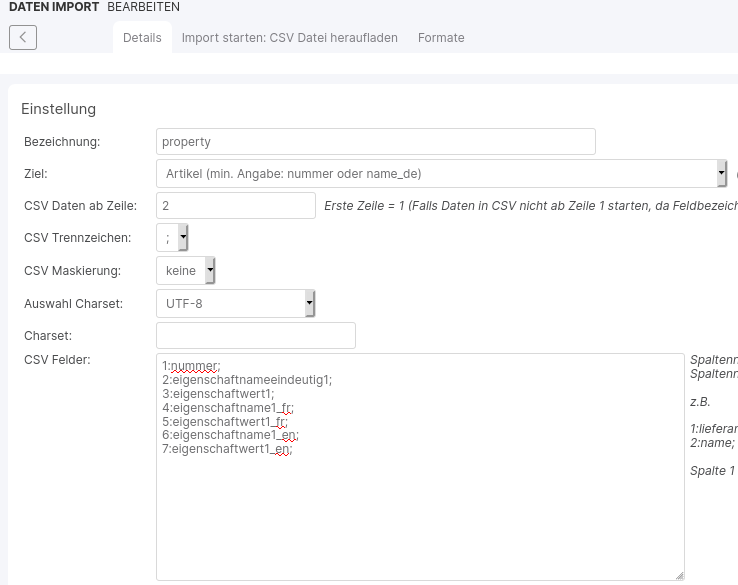Screen dimensions: 738x585
Task: Click the BEARBEITEN header text
Action: point(144,7)
